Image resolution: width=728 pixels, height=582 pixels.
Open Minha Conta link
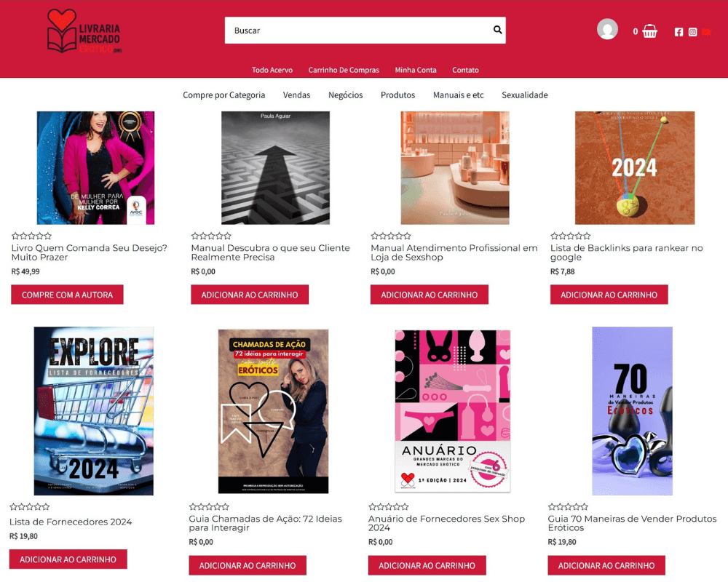(x=416, y=70)
